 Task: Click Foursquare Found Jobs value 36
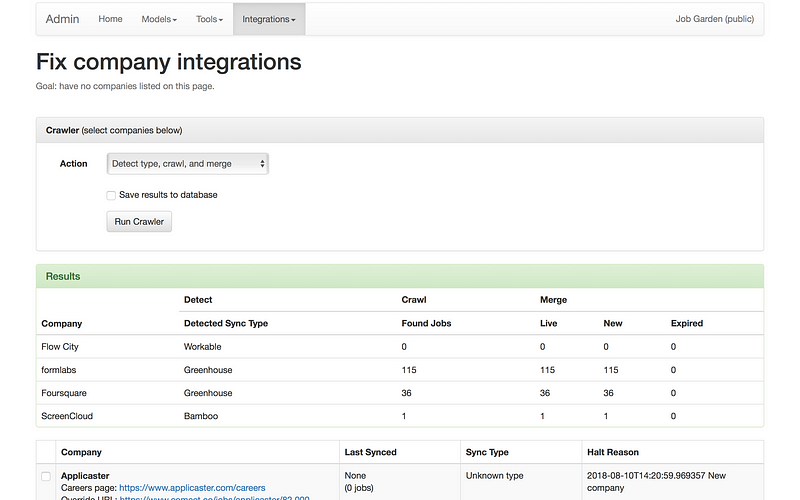tap(406, 393)
